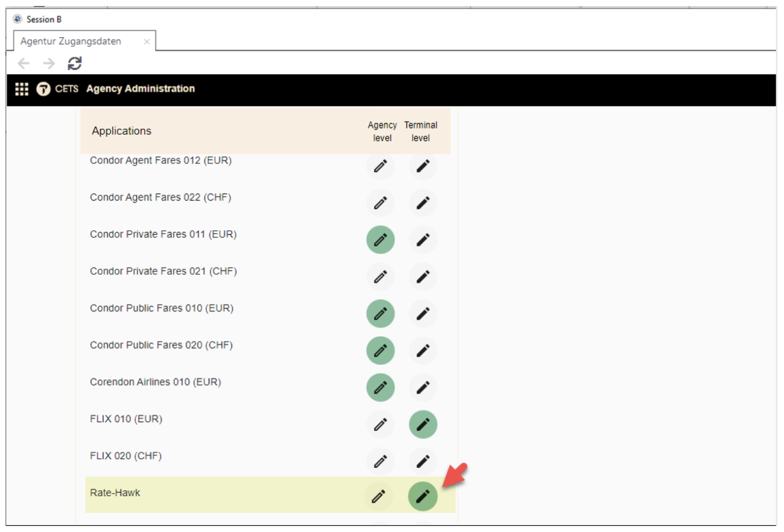Switch to Agentur Zugangsdaten tab
The image size is (784, 532).
(71, 41)
